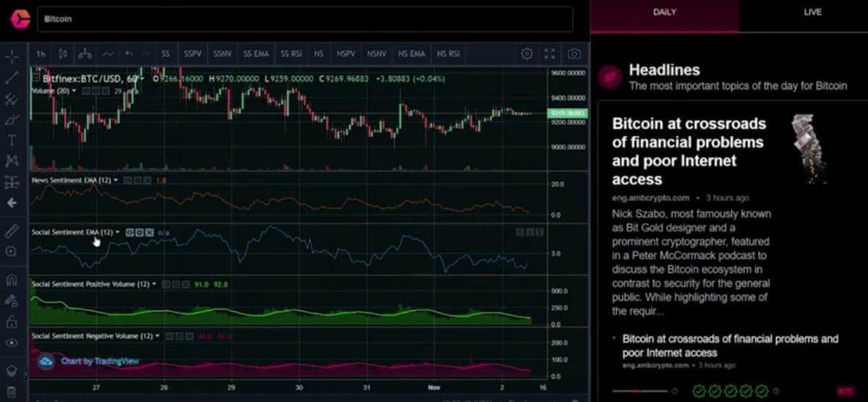This screenshot has height=402, width=868.
Task: Click the SSNV indicator button
Action: [x=221, y=54]
